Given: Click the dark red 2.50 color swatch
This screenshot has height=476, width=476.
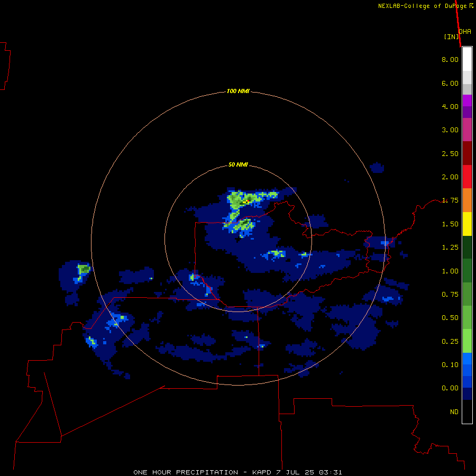Looking at the screenshot, I should tap(467, 153).
